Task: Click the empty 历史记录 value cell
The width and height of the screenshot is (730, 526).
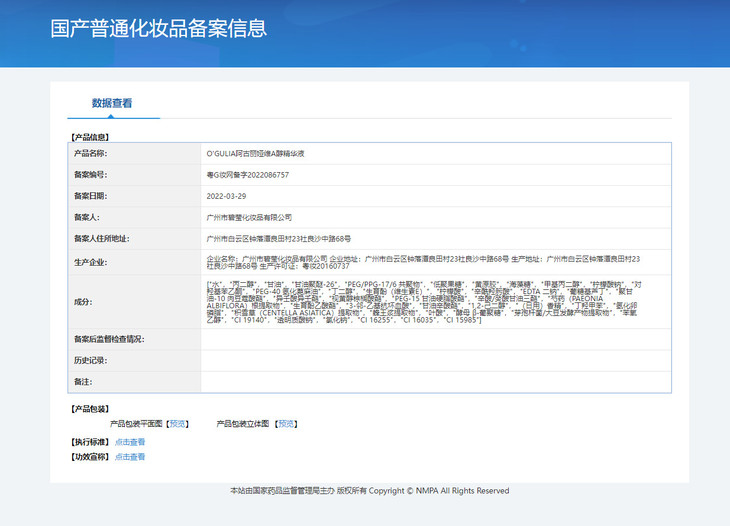Action: click(x=435, y=359)
